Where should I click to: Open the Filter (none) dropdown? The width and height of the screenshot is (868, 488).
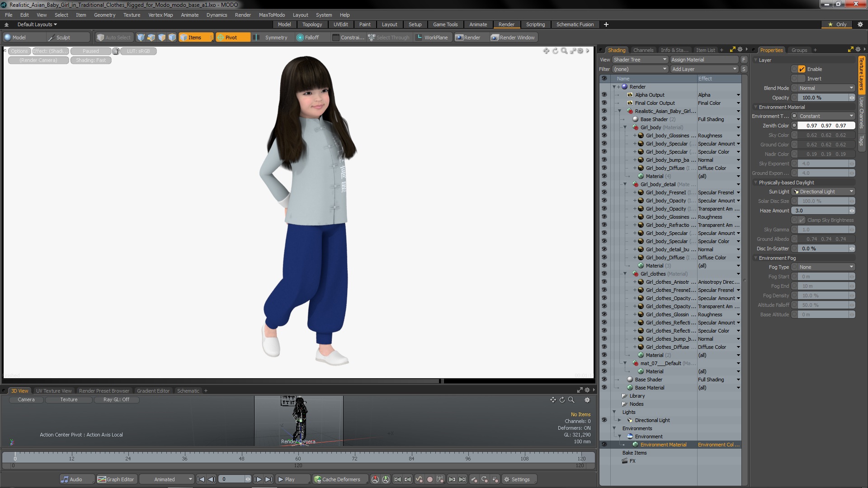pos(640,69)
